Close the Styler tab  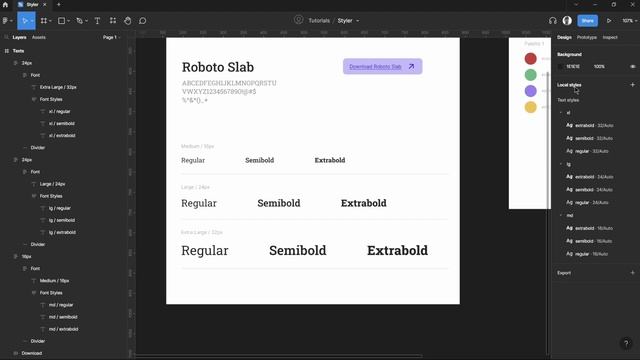tap(44, 4)
